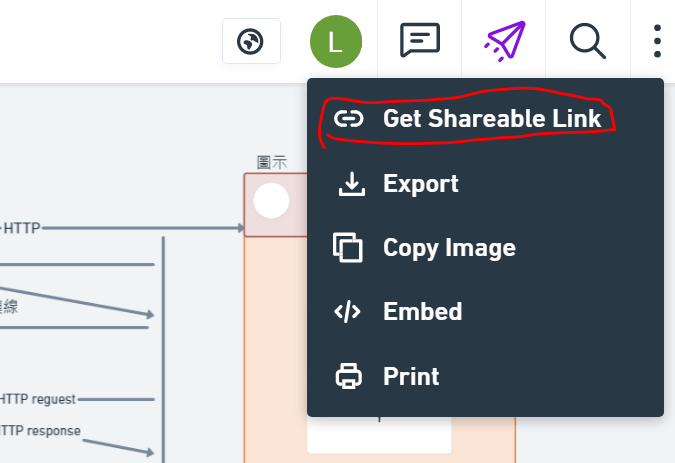
Task: Click the download arrow icon beside Export
Action: click(x=348, y=184)
